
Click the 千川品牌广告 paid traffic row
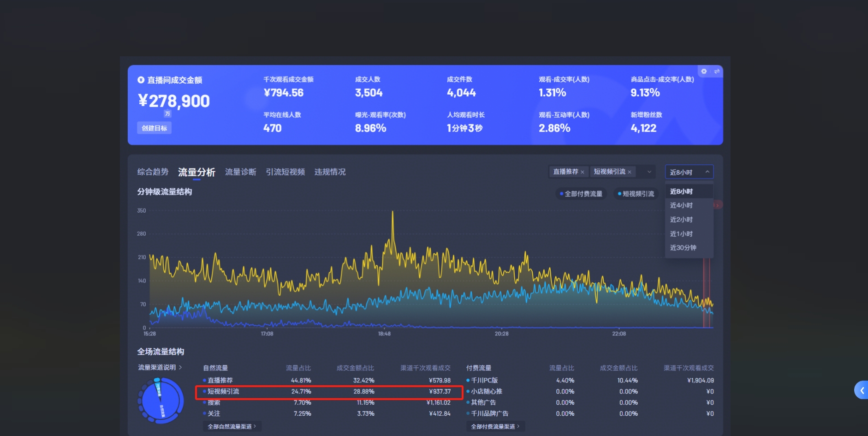(x=590, y=413)
